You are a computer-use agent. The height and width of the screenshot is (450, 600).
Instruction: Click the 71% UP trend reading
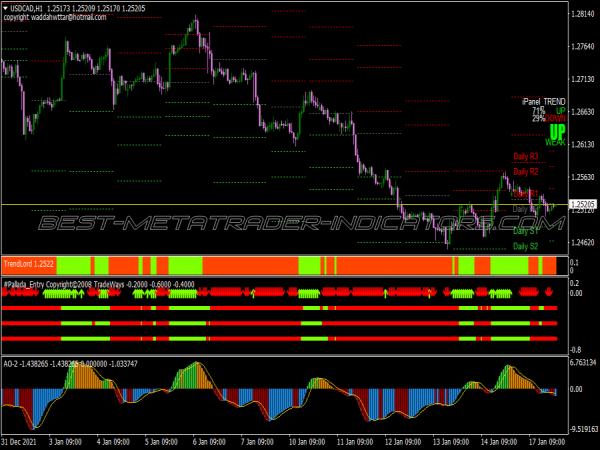pos(548,110)
